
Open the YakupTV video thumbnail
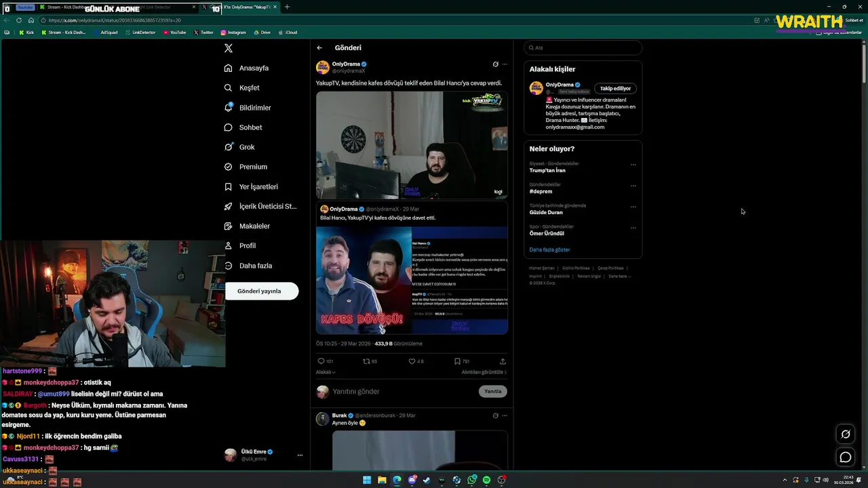pyautogui.click(x=412, y=145)
